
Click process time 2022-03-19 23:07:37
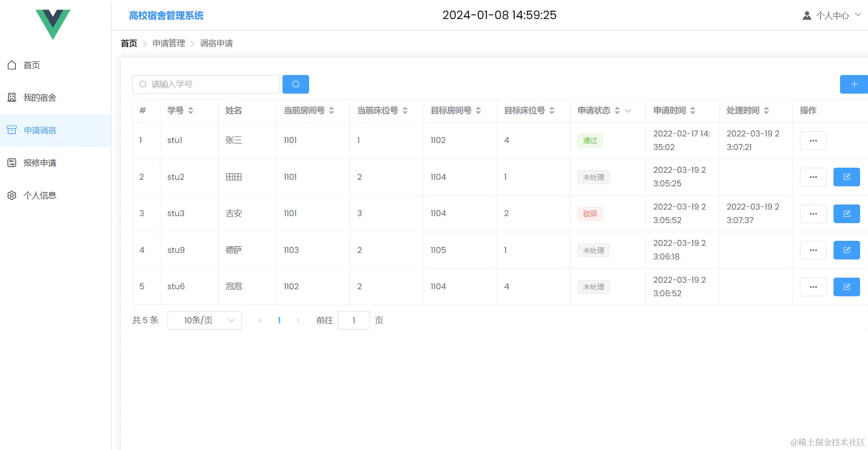click(753, 213)
